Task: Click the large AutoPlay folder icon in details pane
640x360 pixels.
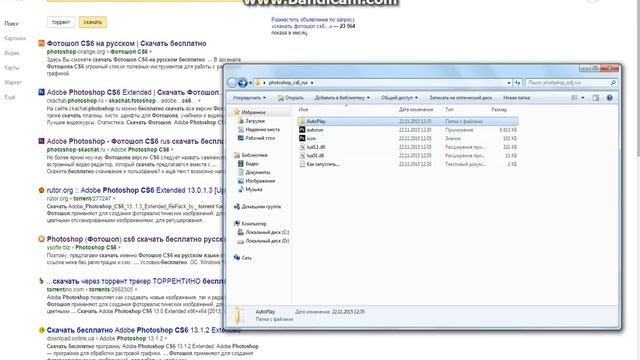Action: 240,315
